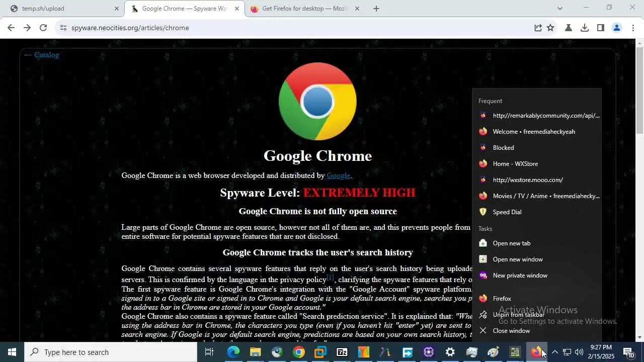Image resolution: width=644 pixels, height=362 pixels.
Task: Open the VirtualBox taskbar icon
Action: (320, 352)
